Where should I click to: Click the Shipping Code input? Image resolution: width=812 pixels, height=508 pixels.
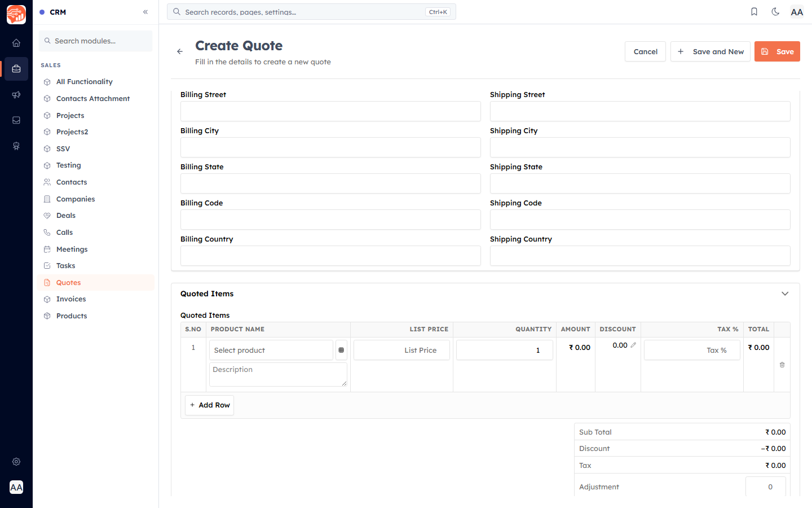[x=640, y=220]
